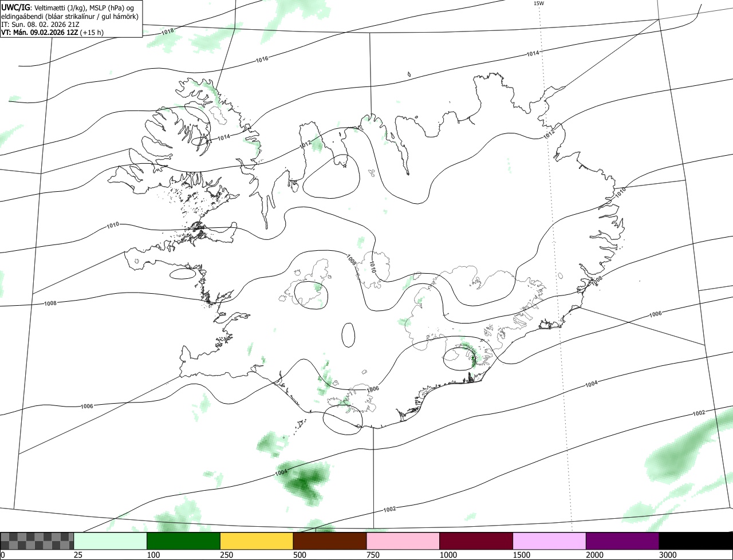
Task: Click the legend value 2000
Action: click(594, 555)
